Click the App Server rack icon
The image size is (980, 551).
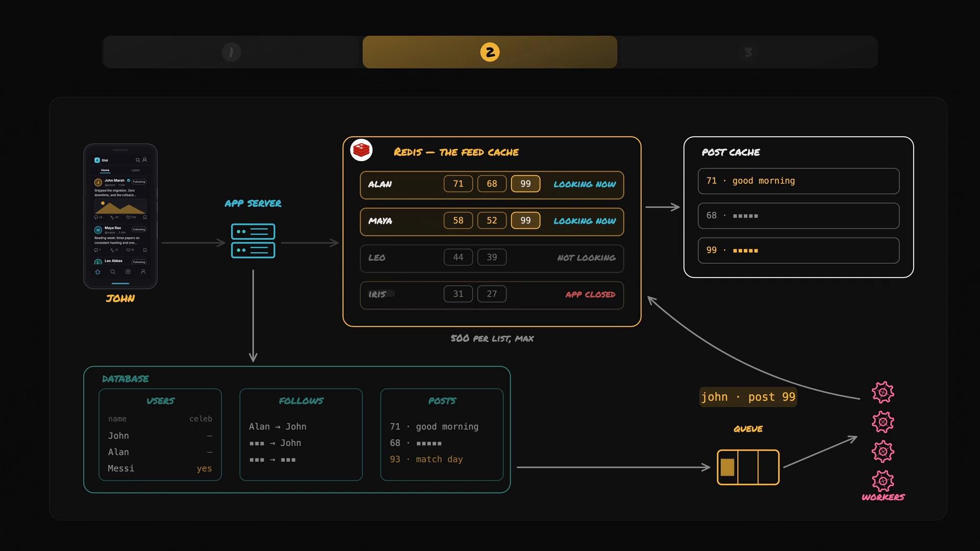(253, 241)
